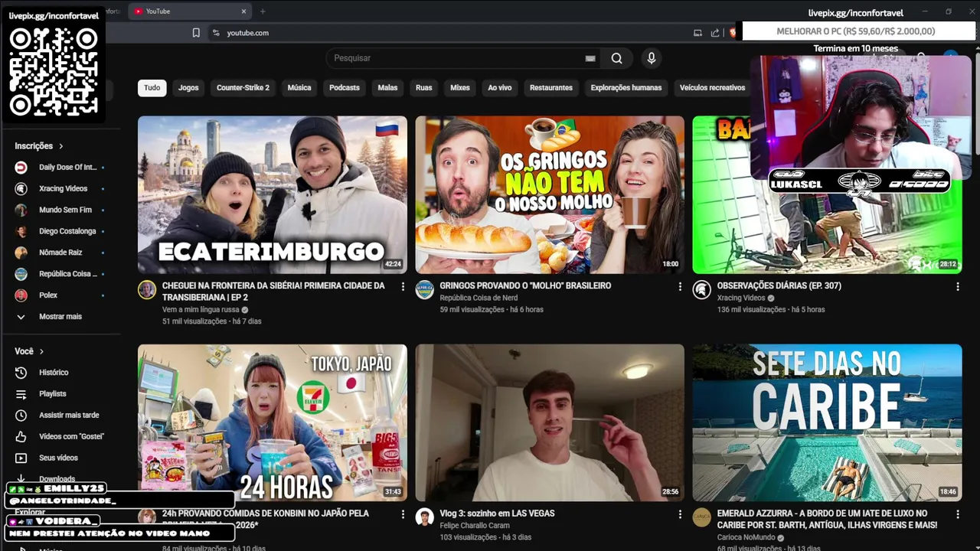Click the search magnifier button
Viewport: 980px width, 551px height.
click(x=616, y=58)
